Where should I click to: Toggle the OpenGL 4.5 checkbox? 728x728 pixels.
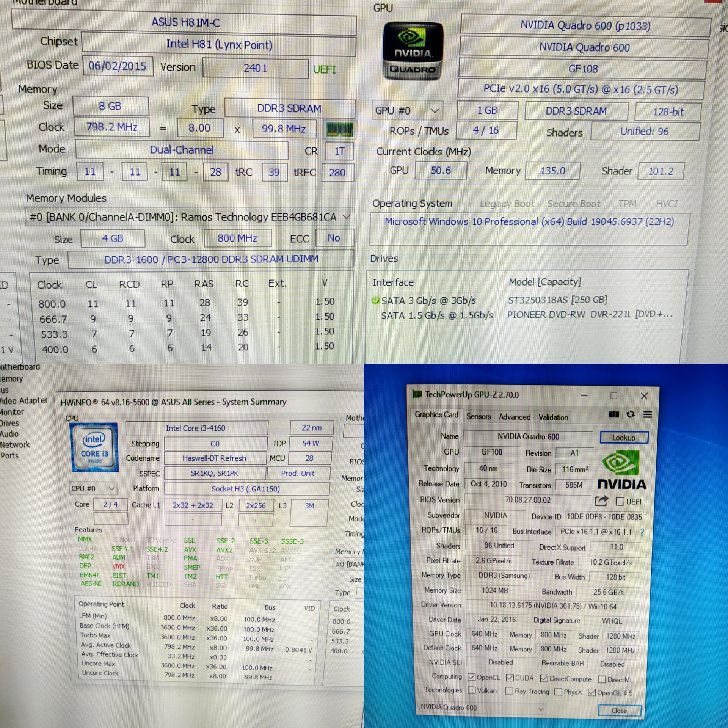[591, 692]
